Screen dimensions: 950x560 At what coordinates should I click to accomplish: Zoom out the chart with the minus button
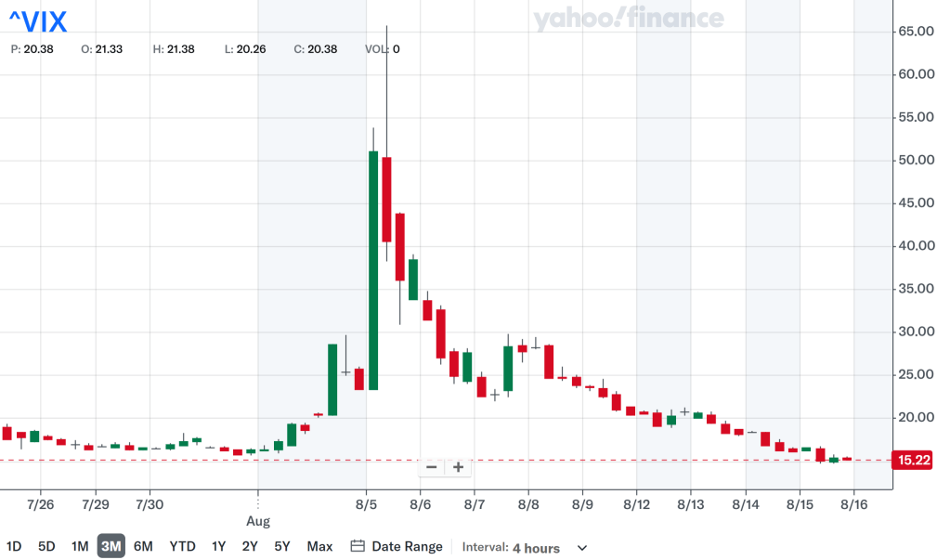[432, 467]
